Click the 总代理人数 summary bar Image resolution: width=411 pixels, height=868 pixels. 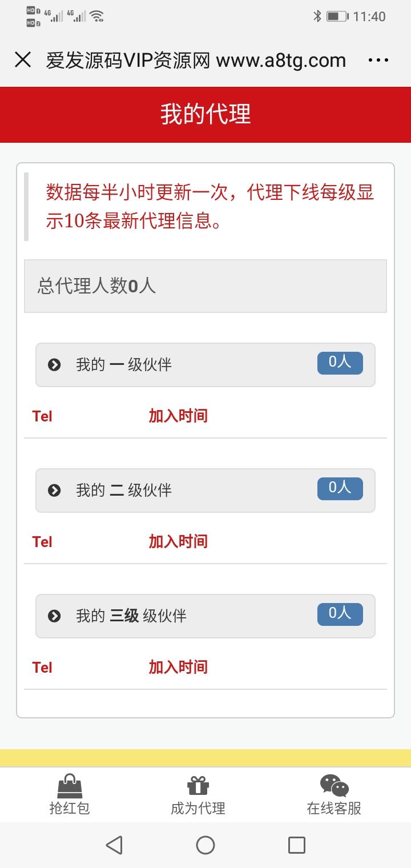(205, 286)
